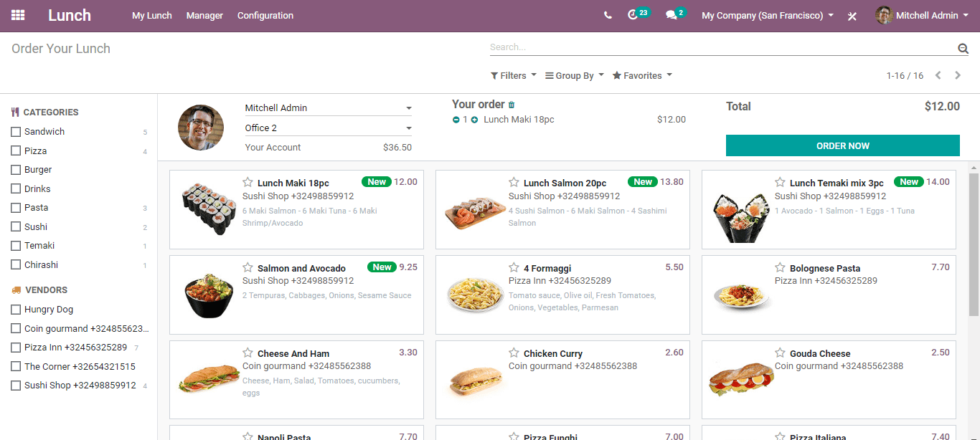Increase Lunch Maki 18pc quantity
980x440 pixels.
click(474, 120)
